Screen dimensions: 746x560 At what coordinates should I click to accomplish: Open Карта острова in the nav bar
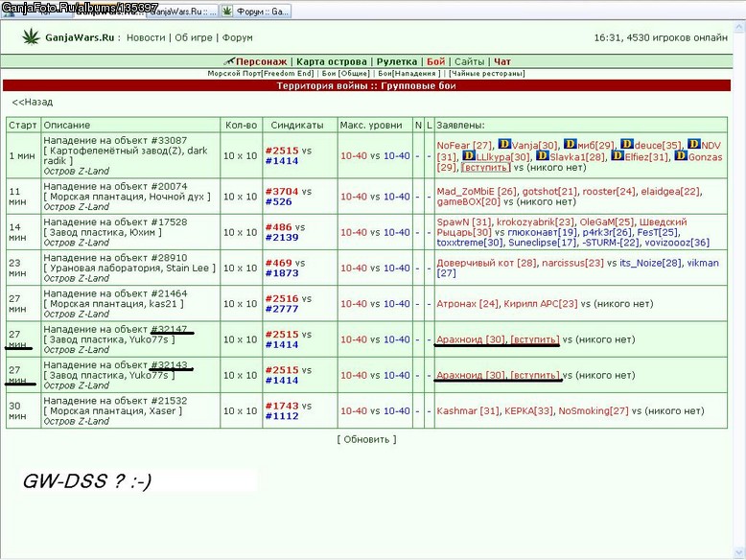tap(332, 62)
